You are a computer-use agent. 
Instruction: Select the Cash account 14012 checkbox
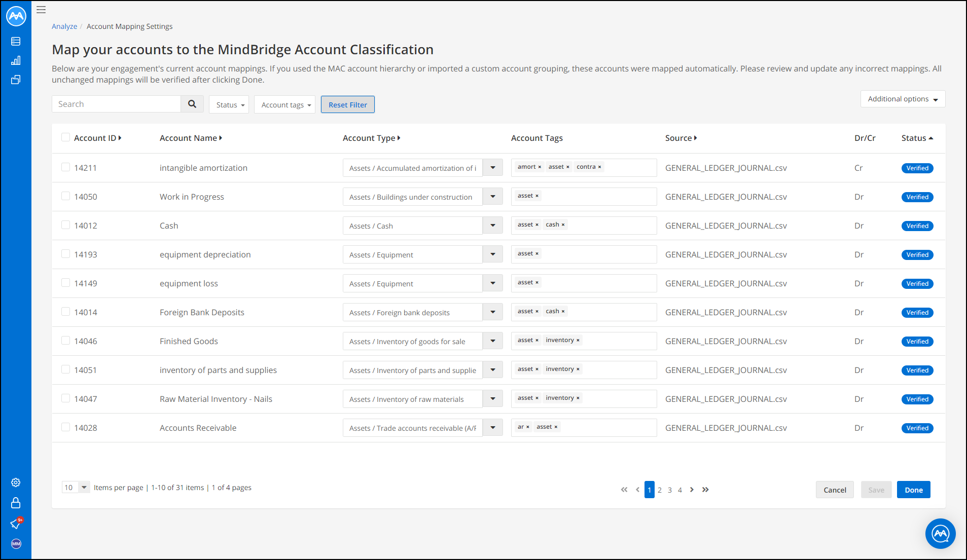pyautogui.click(x=65, y=225)
